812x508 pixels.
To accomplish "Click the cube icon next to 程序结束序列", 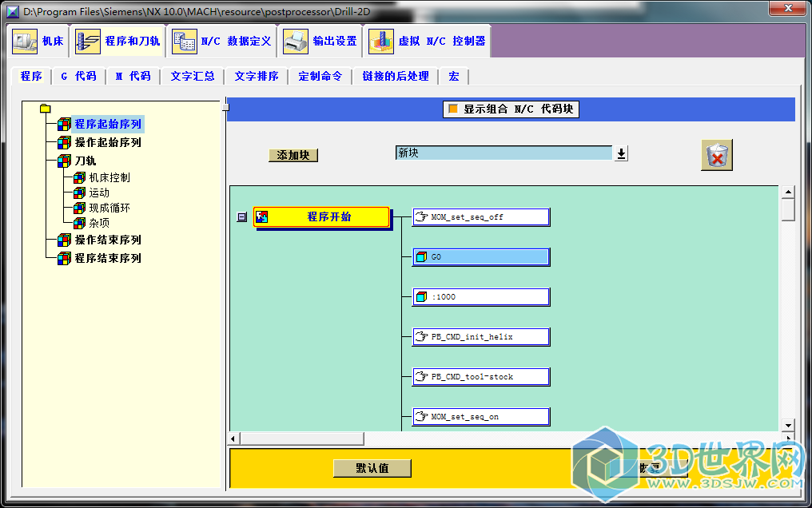I will [64, 258].
